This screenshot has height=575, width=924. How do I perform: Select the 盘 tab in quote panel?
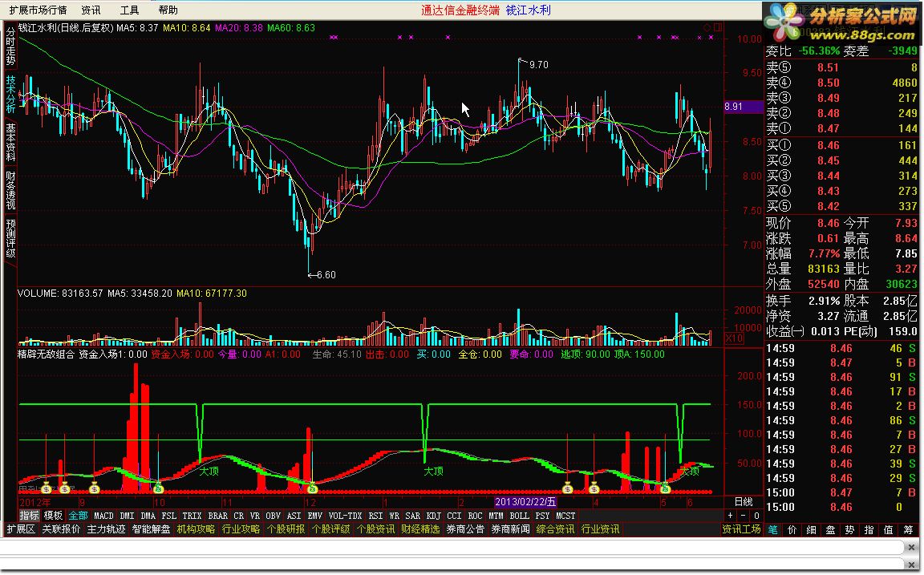(x=830, y=529)
